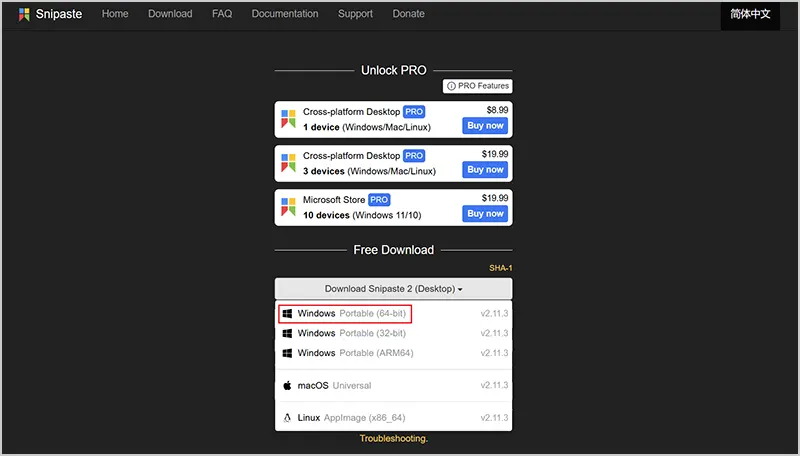
Task: Click the Windows icon beside Portable (64-bit)
Action: (287, 314)
